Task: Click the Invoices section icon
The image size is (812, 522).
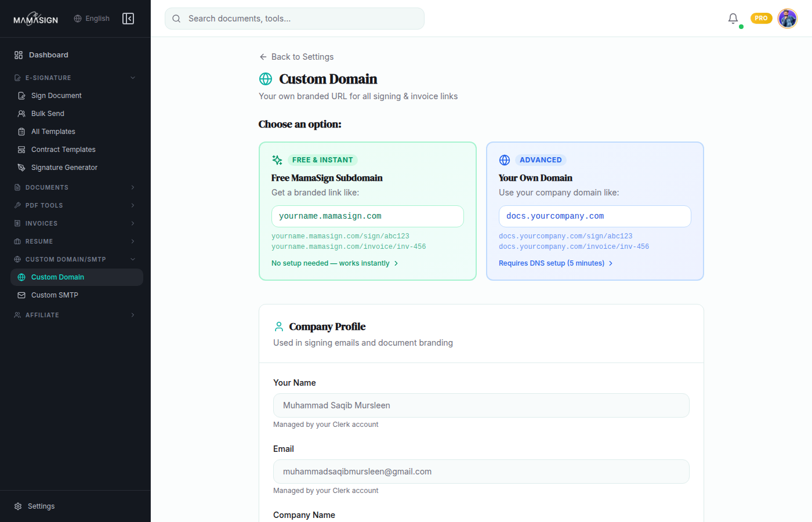Action: (x=17, y=223)
